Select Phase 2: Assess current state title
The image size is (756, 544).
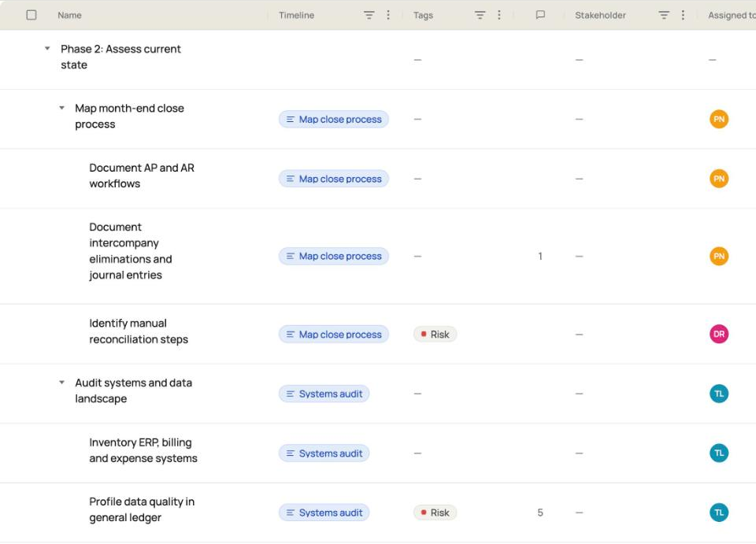coord(120,57)
